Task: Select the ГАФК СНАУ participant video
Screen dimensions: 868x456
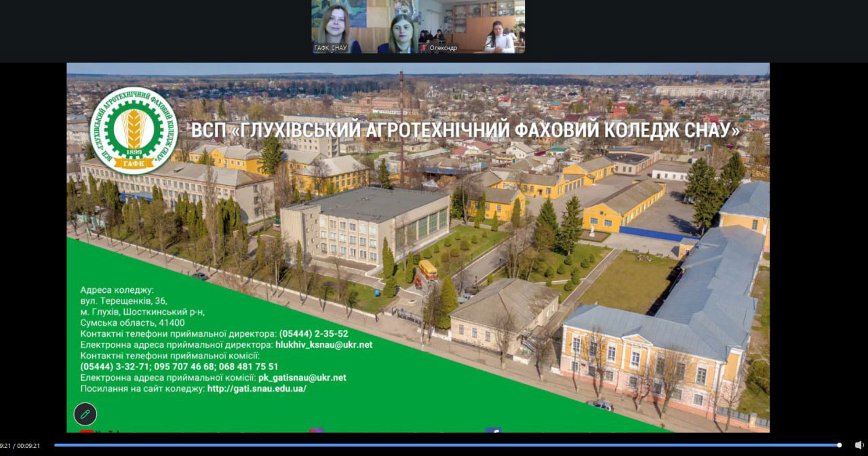Action: (x=365, y=26)
